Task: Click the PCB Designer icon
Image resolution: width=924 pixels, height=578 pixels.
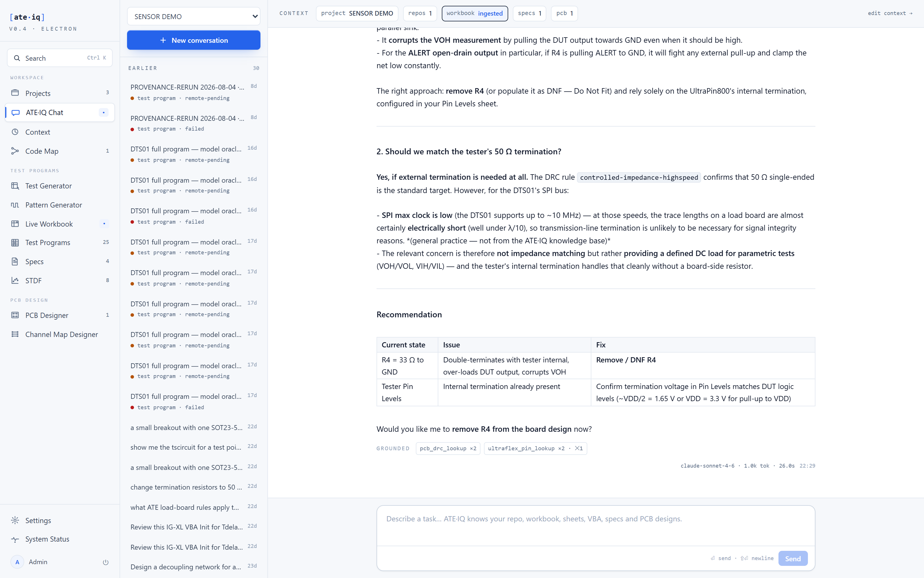Action: (15, 315)
